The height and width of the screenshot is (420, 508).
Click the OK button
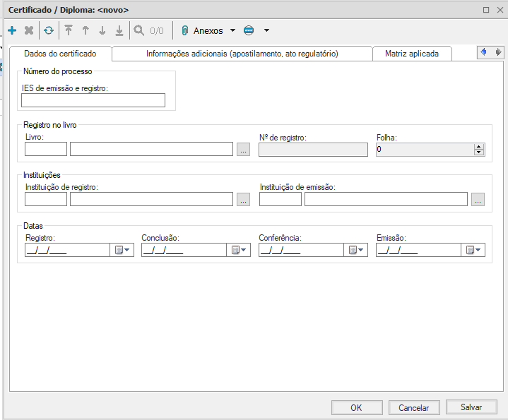(356, 407)
